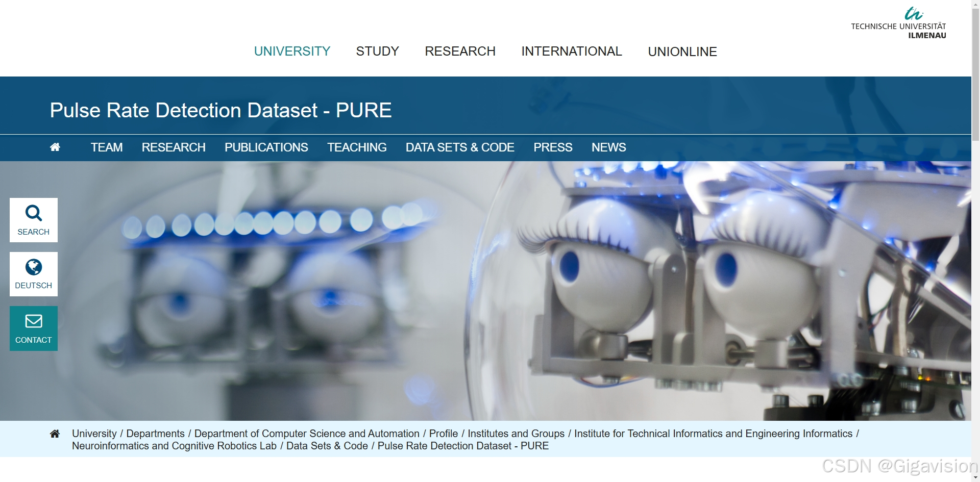Click the TU Ilmenau logo

[x=898, y=23]
